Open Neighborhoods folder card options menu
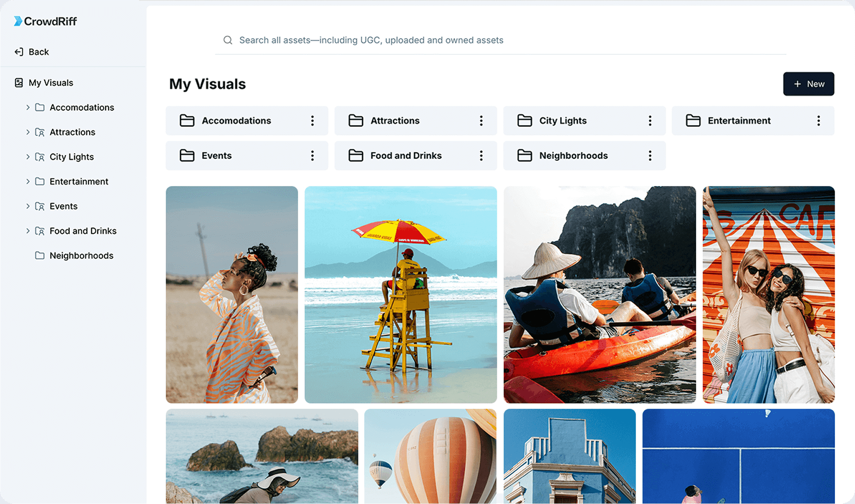The height and width of the screenshot is (504, 855). (650, 155)
